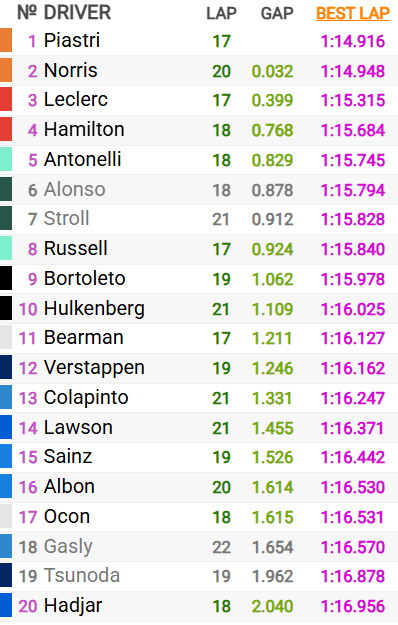Click the GAP column header

[277, 13]
